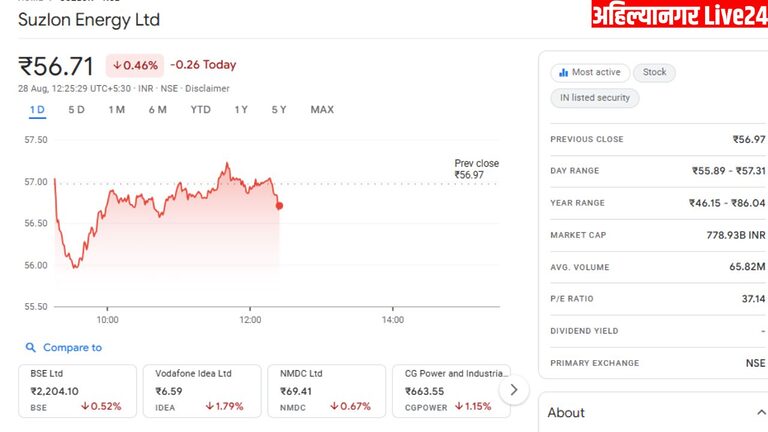Viewport: 768px width, 432px height.
Task: Collapse the About section chevron
Action: [x=761, y=412]
